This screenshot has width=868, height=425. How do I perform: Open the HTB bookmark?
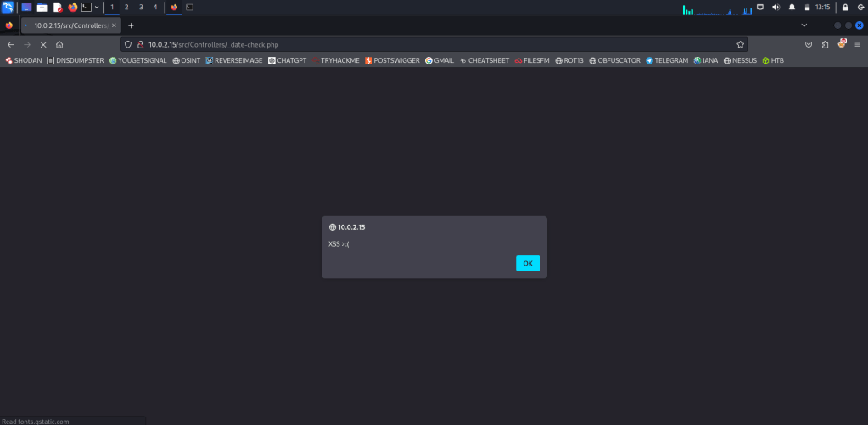pyautogui.click(x=772, y=60)
